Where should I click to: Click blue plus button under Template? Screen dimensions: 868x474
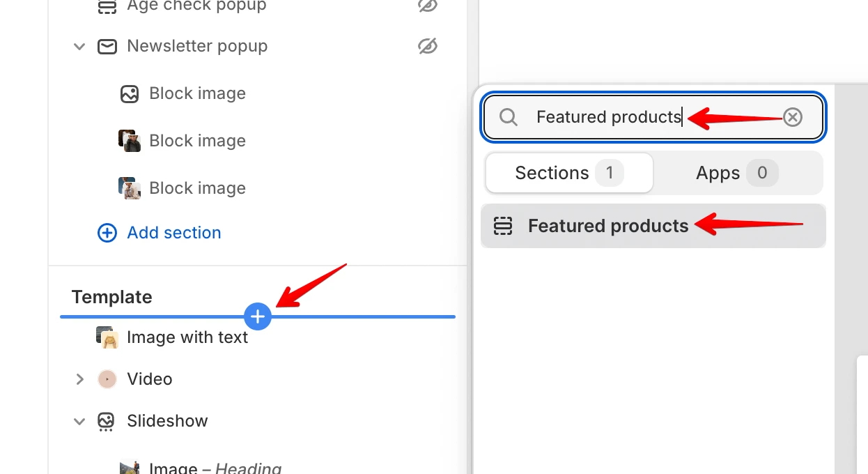pos(258,316)
